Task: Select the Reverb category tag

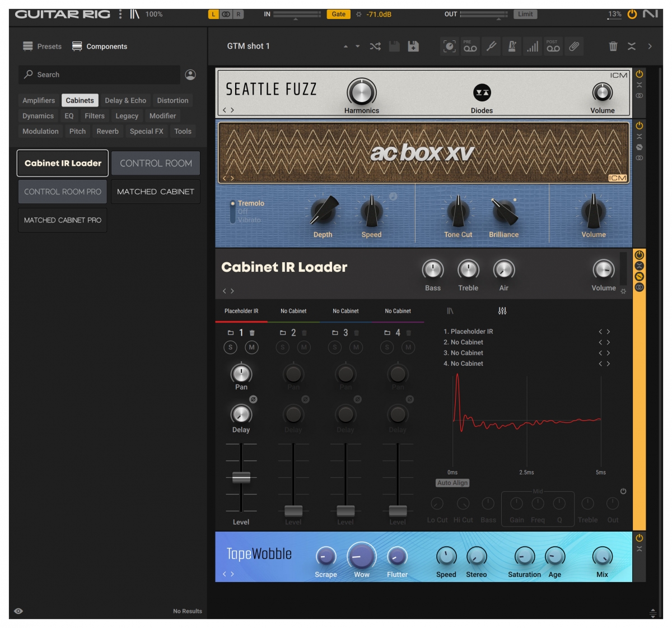Action: pyautogui.click(x=108, y=131)
